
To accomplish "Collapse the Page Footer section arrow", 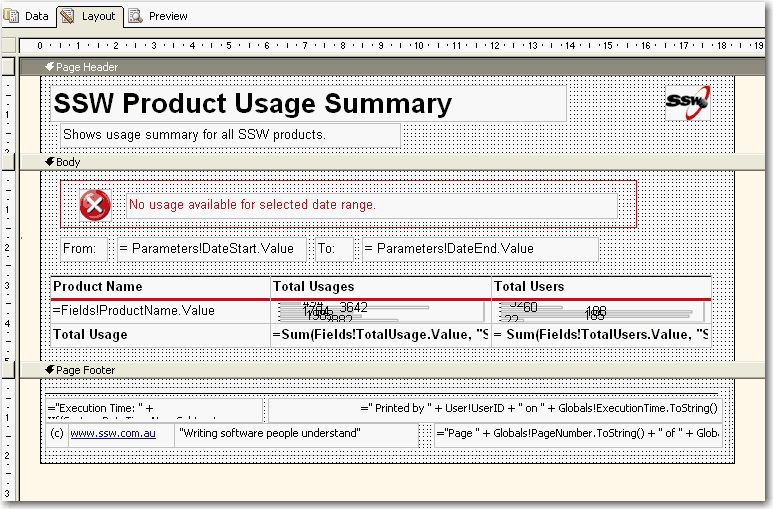I will (49, 370).
